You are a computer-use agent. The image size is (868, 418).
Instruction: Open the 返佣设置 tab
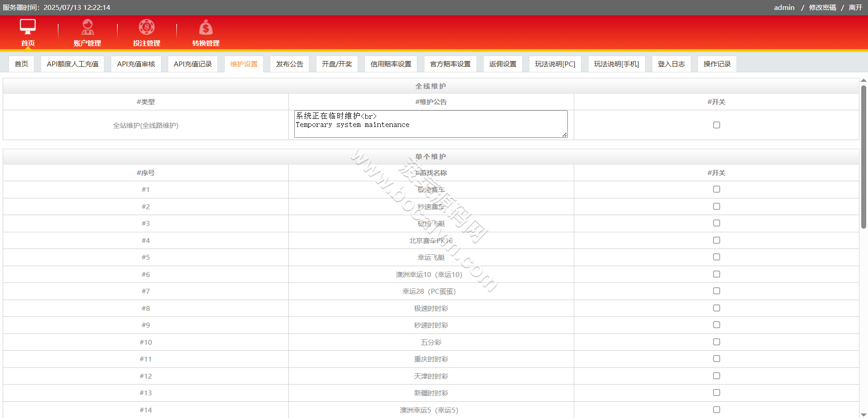[503, 64]
